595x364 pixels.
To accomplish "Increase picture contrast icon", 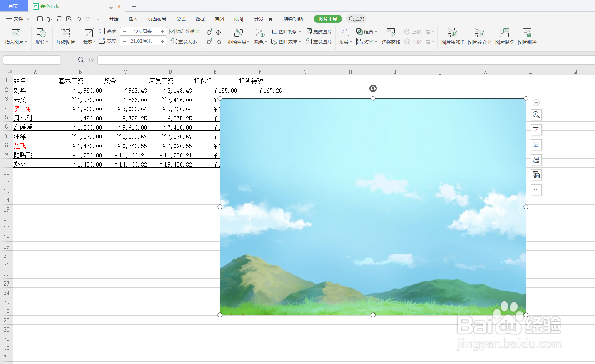I will [x=210, y=32].
